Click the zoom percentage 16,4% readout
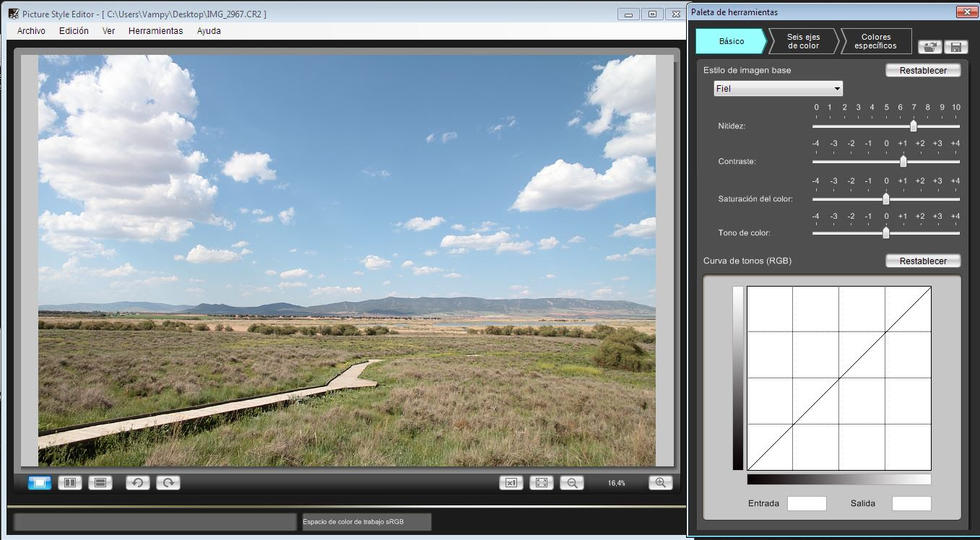 [x=616, y=483]
